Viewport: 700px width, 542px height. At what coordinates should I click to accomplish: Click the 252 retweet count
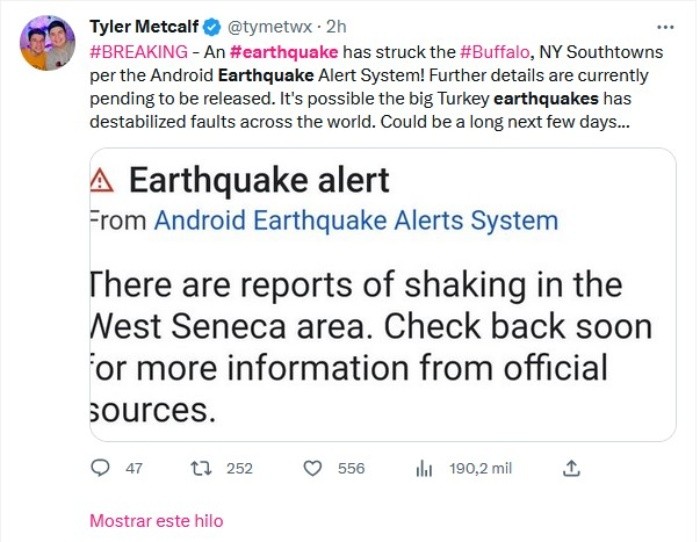pyautogui.click(x=239, y=468)
